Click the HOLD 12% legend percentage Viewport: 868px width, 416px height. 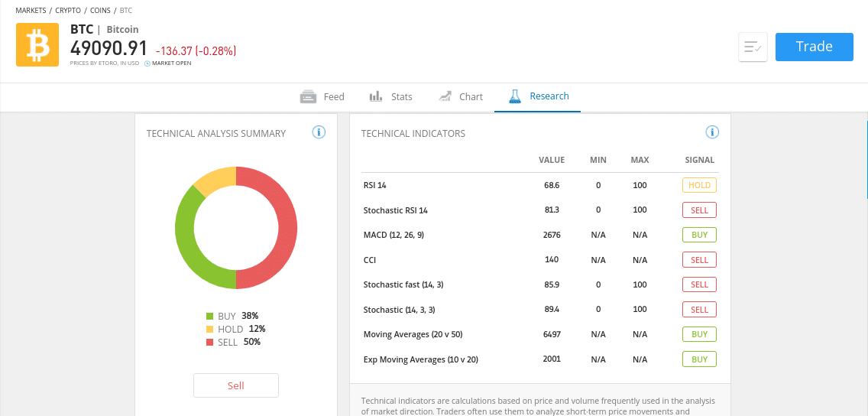coord(257,329)
